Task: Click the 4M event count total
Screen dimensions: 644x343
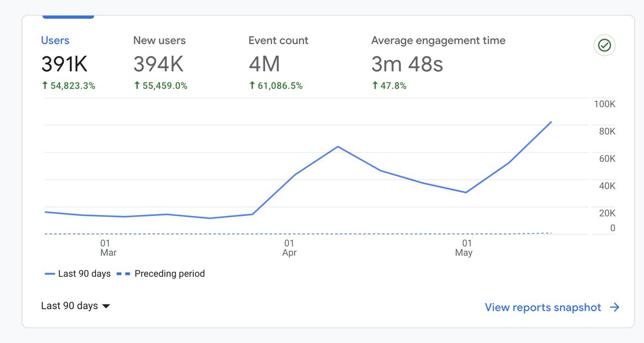Action: click(265, 64)
